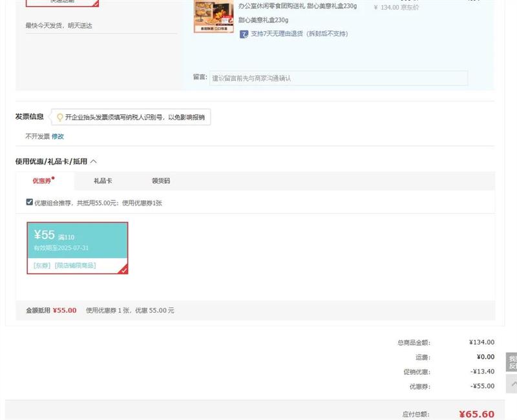Viewport: 517px width, 420px height.
Task: Click the red checkmark on selected delivery option
Action: coord(96,3)
